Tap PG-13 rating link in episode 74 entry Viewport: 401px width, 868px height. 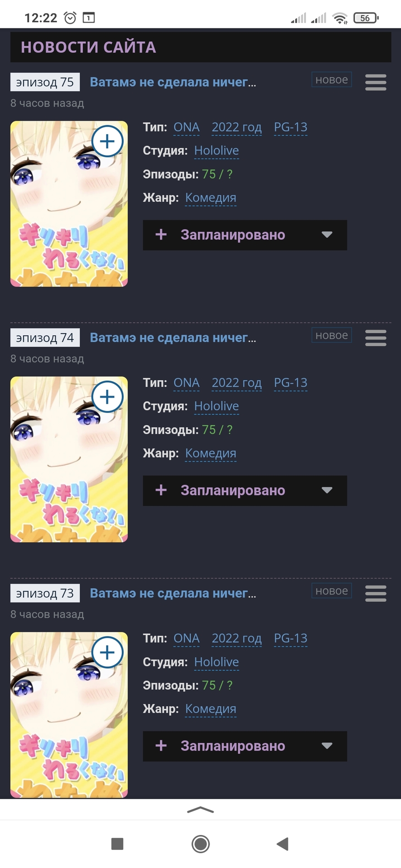click(x=291, y=383)
